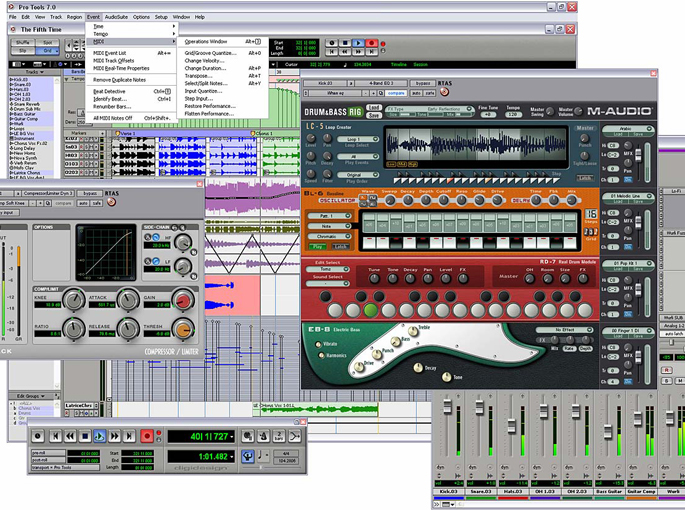Viewport: 685px width, 510px height.
Task: Choose MIDI Event List from Event menu
Action: pyautogui.click(x=110, y=53)
